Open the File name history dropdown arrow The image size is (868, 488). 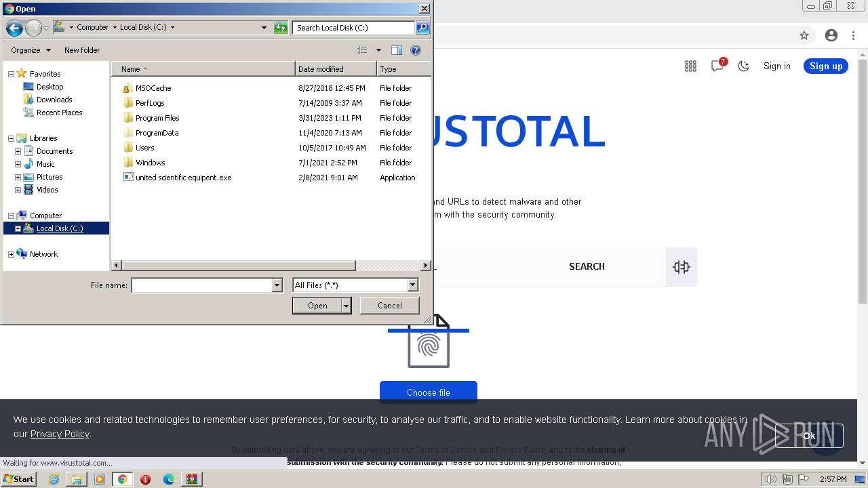(277, 285)
